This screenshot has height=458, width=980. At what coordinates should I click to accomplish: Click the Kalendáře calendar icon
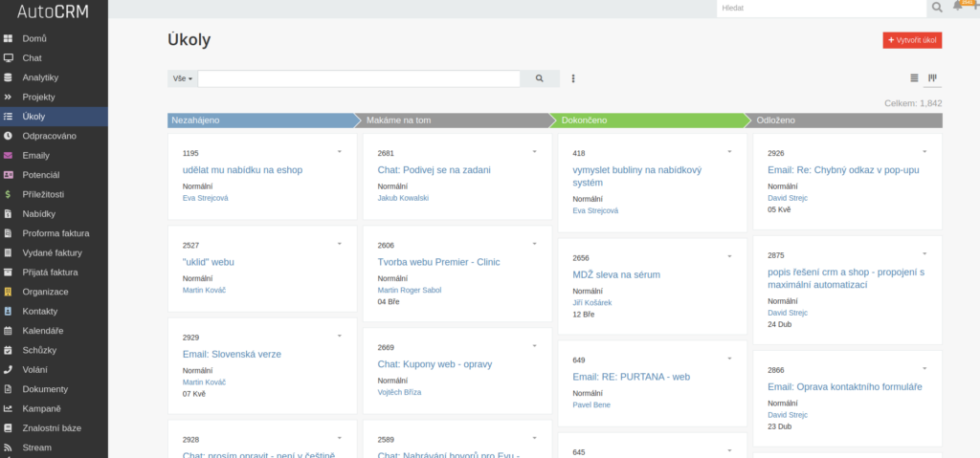pyautogui.click(x=8, y=331)
